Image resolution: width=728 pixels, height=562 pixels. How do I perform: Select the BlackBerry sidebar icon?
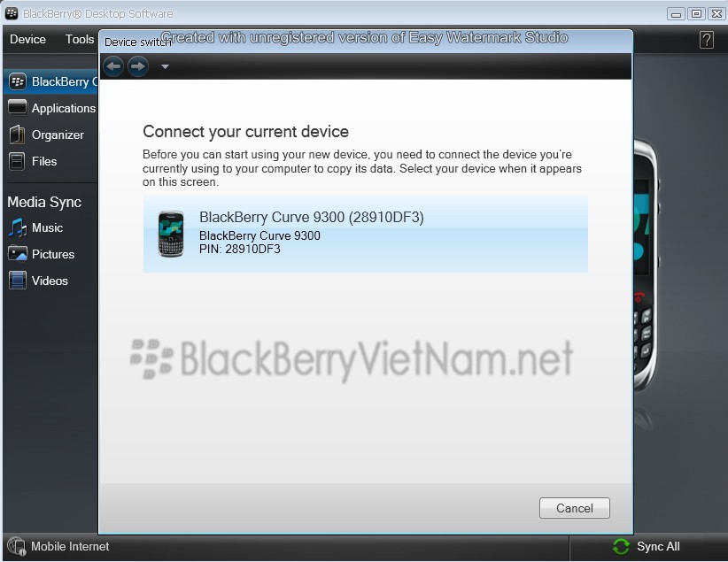[18, 81]
